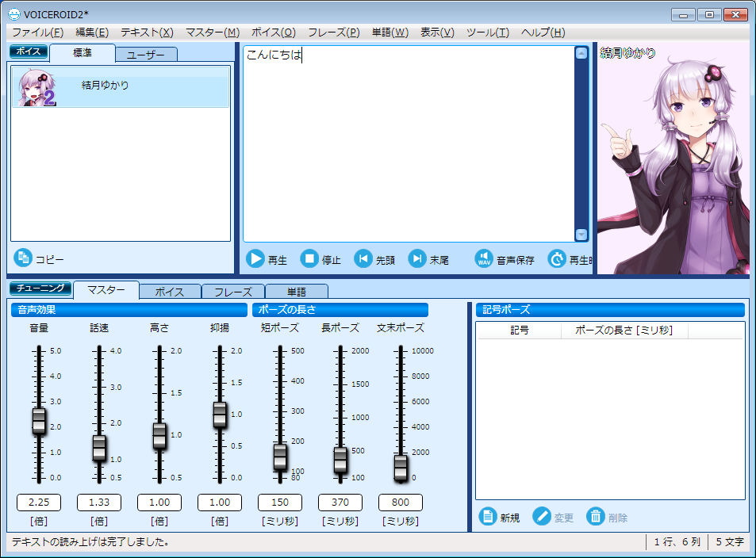Open the ヘルプ(H) menu
Screen dimensions: 756x558
click(543, 32)
